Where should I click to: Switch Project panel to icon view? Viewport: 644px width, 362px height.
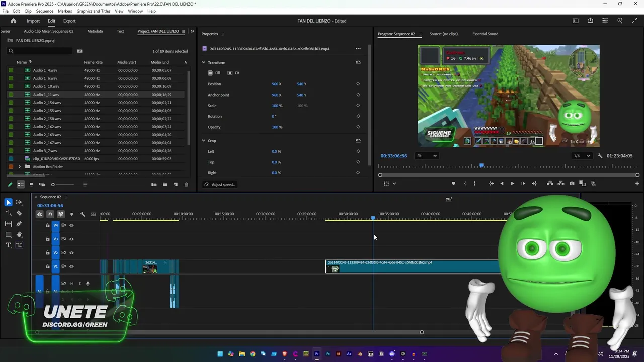click(31, 185)
